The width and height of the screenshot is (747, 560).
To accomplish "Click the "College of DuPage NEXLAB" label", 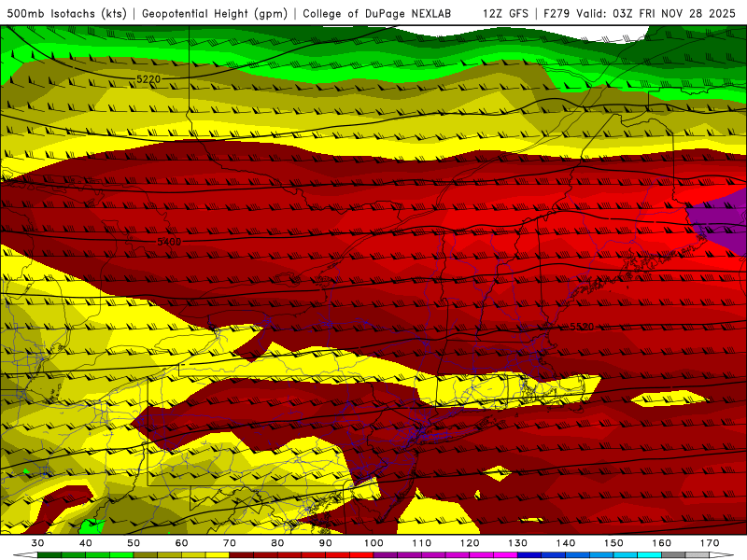I will point(377,13).
